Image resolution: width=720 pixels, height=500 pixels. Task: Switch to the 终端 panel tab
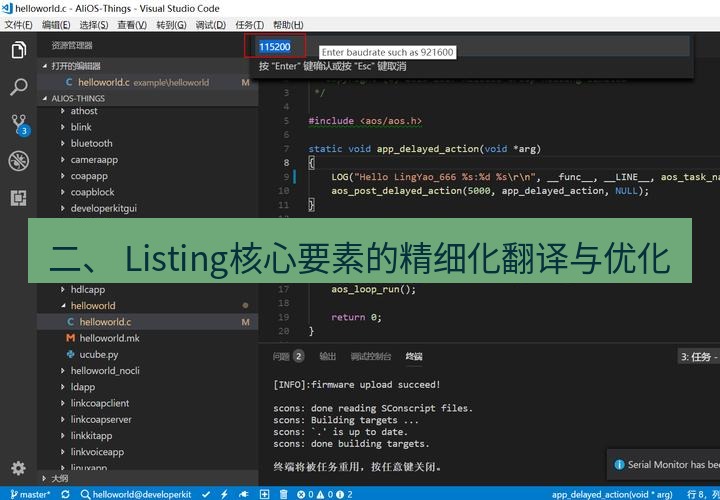414,356
